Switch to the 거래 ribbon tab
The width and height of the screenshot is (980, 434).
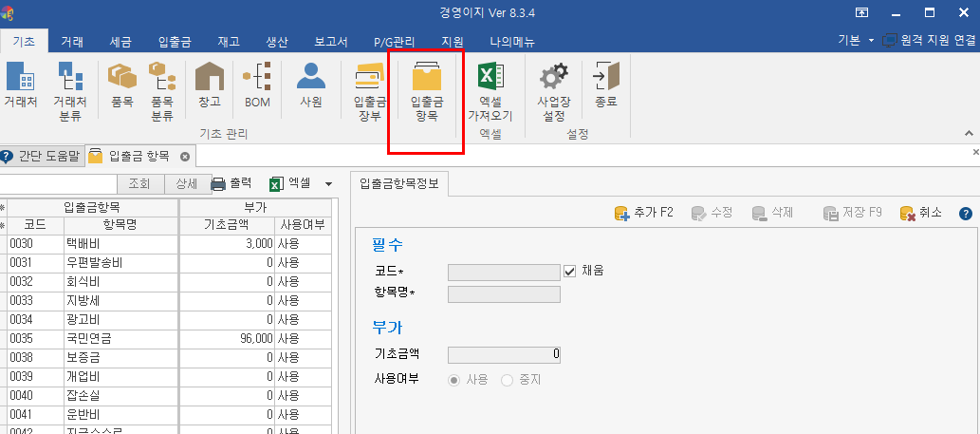coord(72,42)
